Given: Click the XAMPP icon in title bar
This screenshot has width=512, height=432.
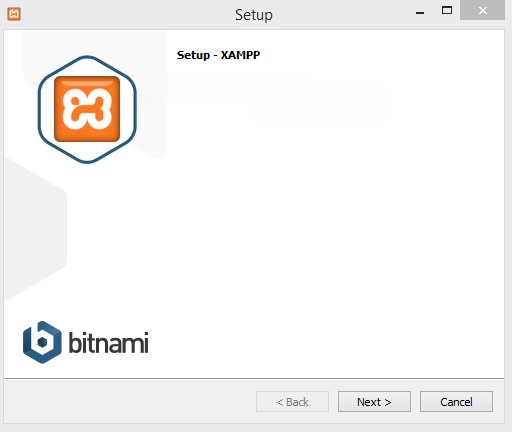Looking at the screenshot, I should tap(14, 14).
